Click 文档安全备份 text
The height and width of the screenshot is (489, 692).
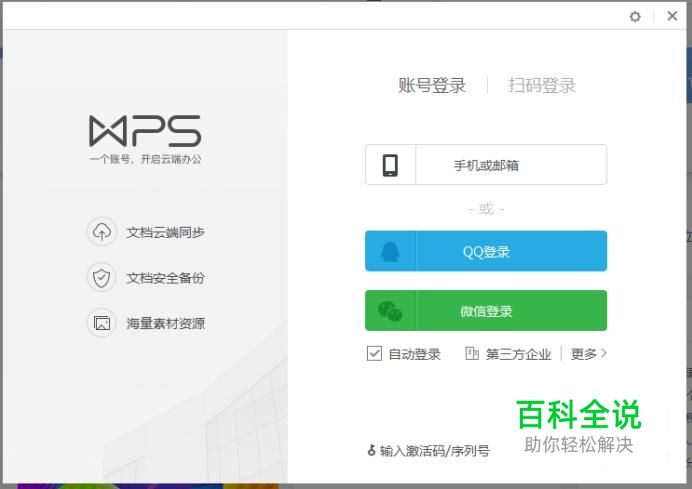[x=165, y=278]
